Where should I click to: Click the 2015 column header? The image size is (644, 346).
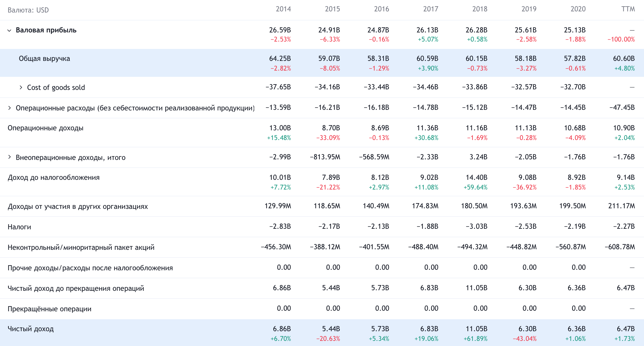pos(333,9)
